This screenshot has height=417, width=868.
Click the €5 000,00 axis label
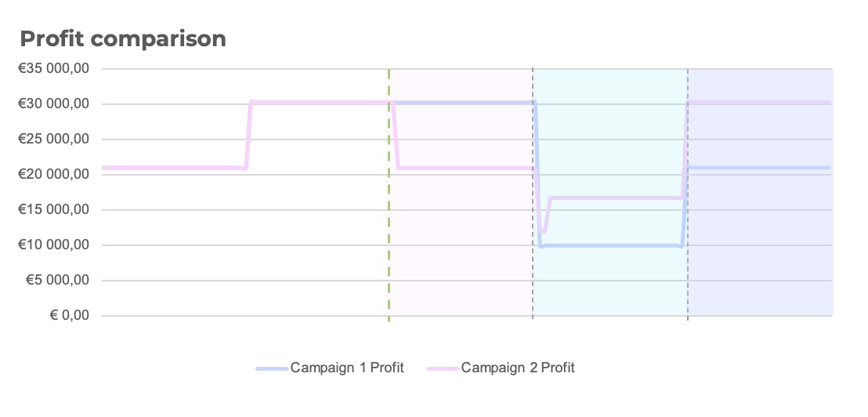[57, 280]
